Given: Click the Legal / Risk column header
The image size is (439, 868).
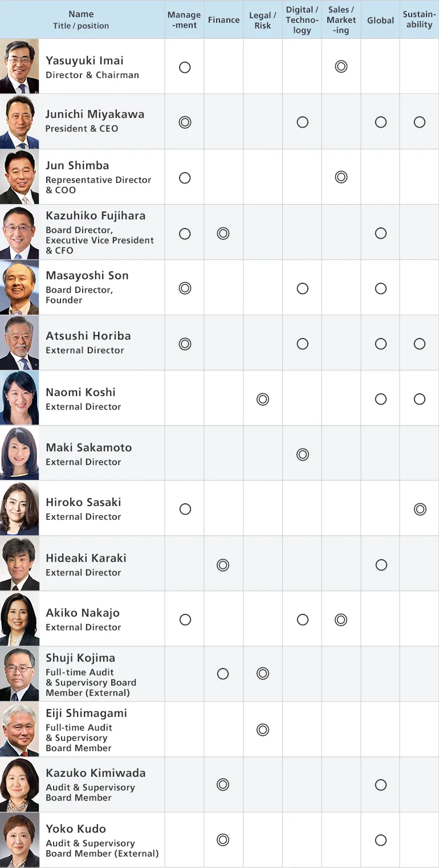Looking at the screenshot, I should [x=263, y=20].
